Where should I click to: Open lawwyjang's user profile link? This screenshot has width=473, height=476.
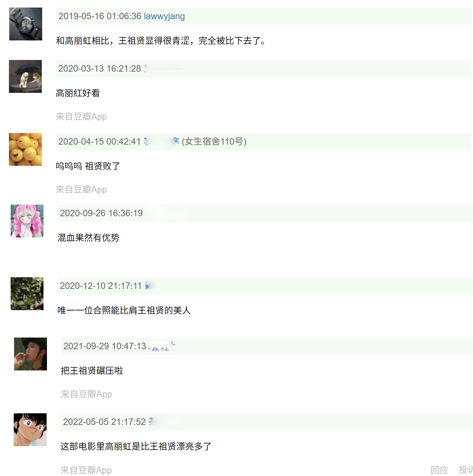coord(164,16)
